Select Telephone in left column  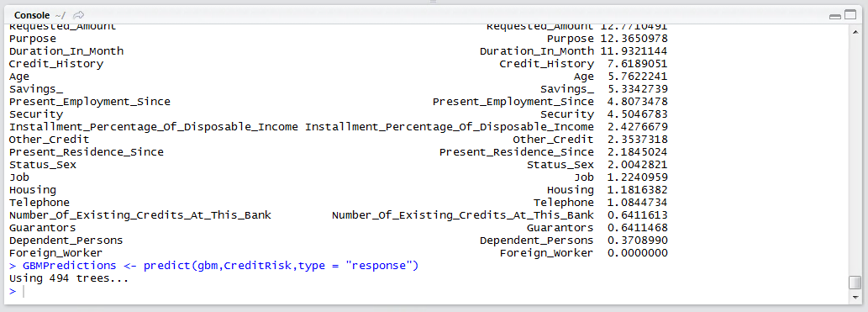(x=39, y=203)
